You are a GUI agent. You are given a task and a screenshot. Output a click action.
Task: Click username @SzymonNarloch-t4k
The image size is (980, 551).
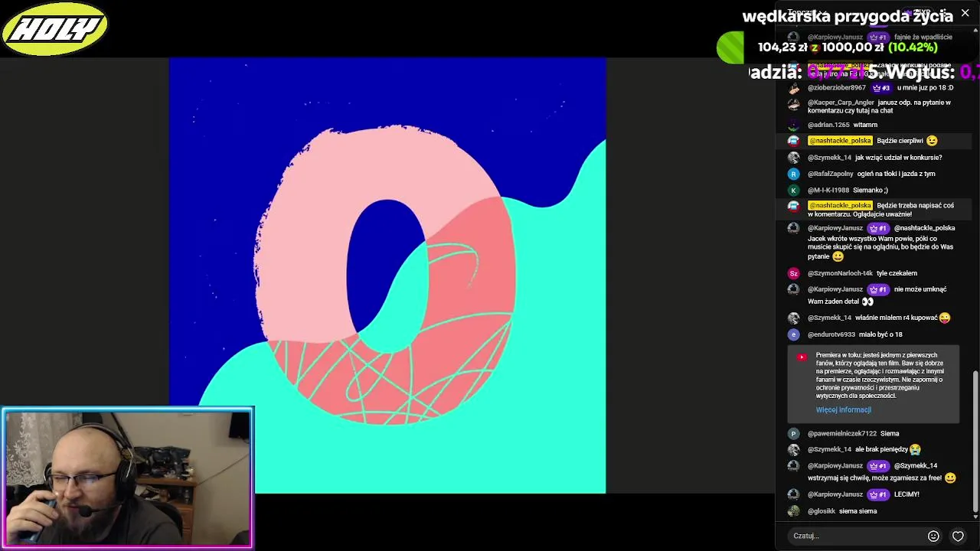(x=840, y=273)
